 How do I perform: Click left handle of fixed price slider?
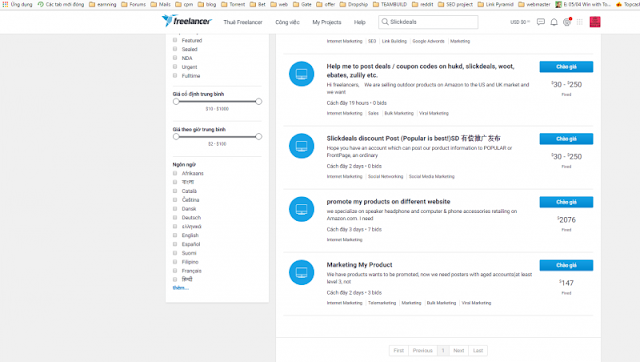176,101
